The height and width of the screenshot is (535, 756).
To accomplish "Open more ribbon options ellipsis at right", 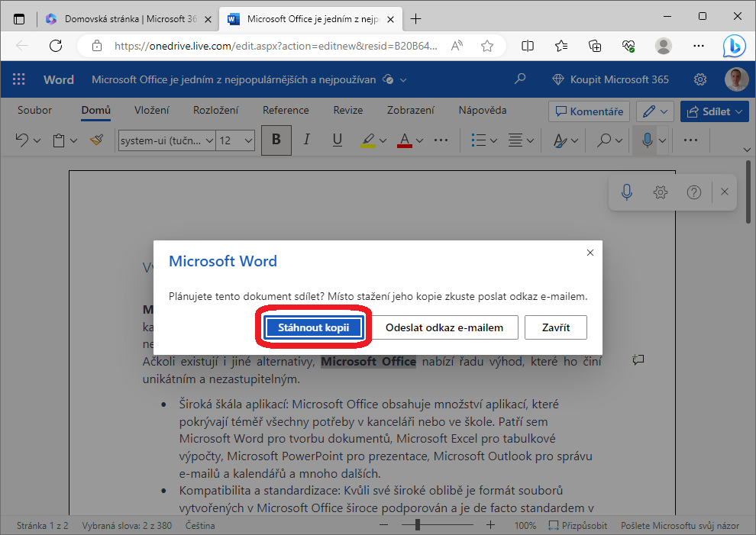I will point(690,140).
